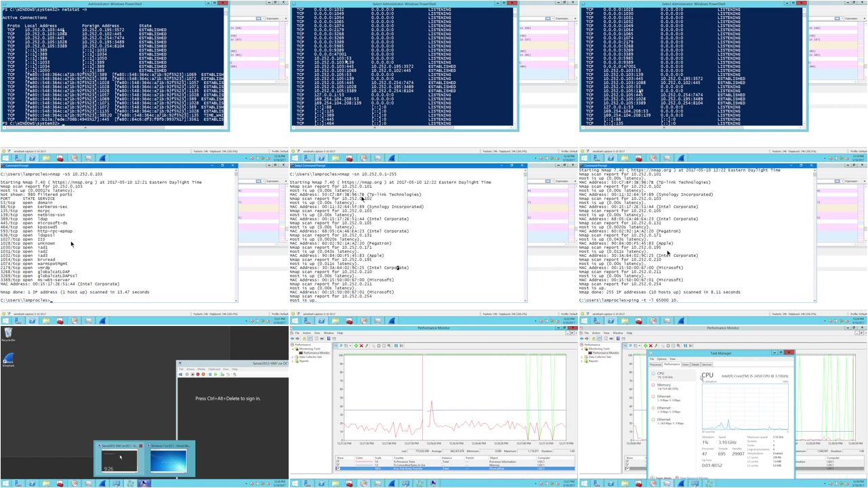Viewport: 868px width, 488px height.
Task: Expand Reports in the Performance Monitor behind Task Manager
Action: coord(582,361)
